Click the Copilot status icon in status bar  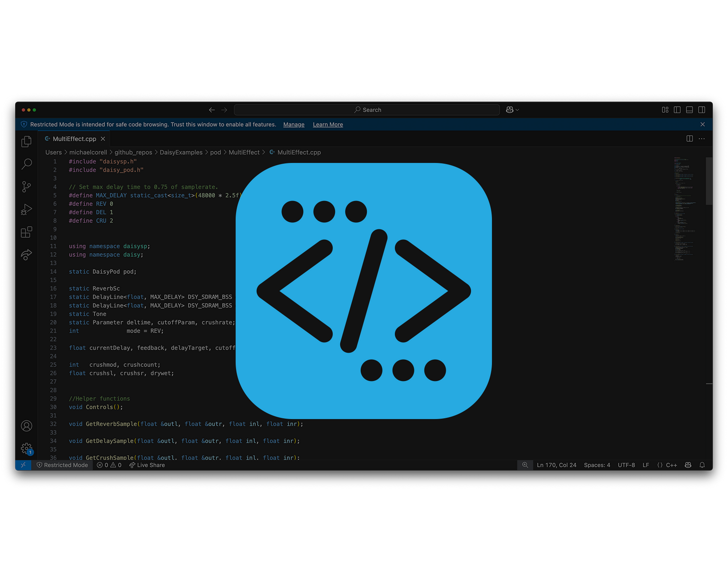tap(688, 465)
